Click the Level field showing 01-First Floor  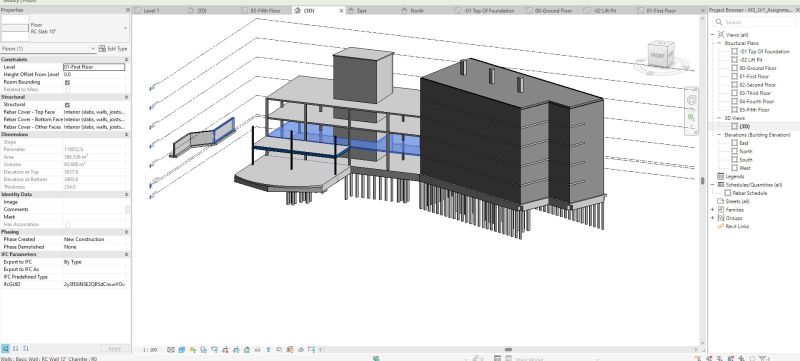94,67
